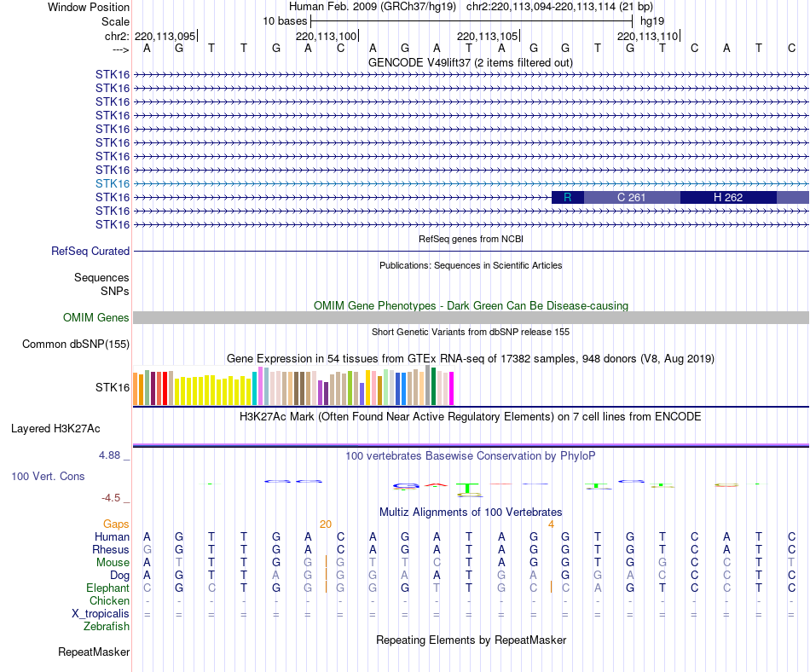
Task: Open the Layered H3K27Ac track label
Action: point(55,429)
